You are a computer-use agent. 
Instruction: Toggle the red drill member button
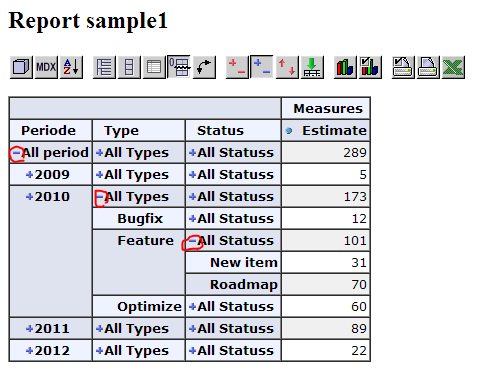point(237,67)
